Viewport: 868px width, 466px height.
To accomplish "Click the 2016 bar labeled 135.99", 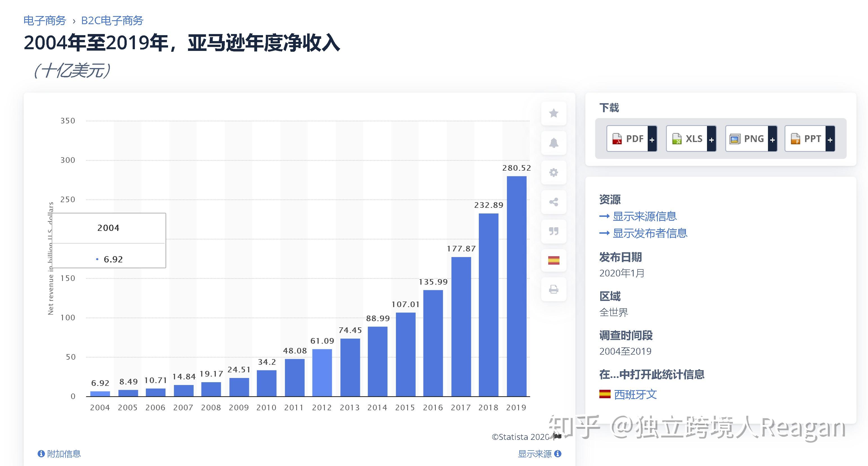I will [x=433, y=343].
